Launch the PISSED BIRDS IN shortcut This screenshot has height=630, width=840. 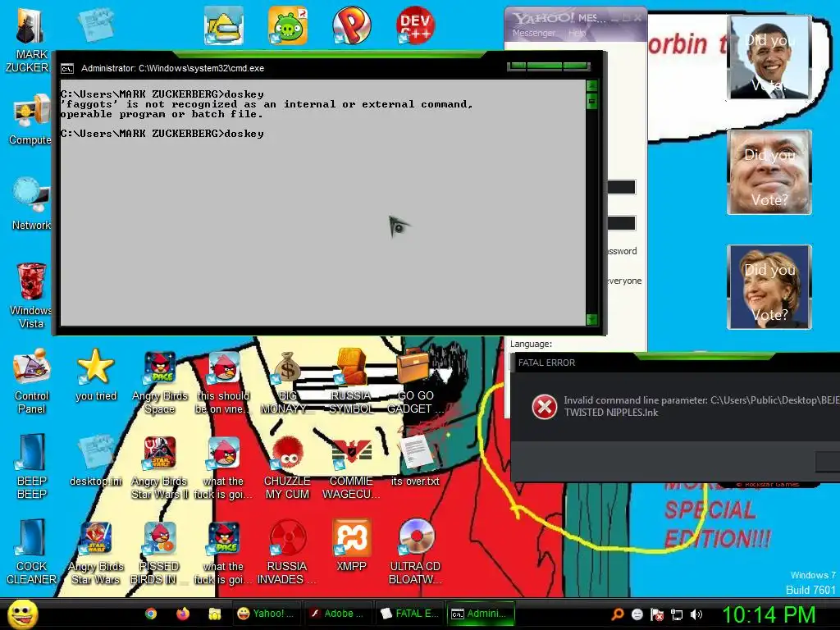(160, 552)
